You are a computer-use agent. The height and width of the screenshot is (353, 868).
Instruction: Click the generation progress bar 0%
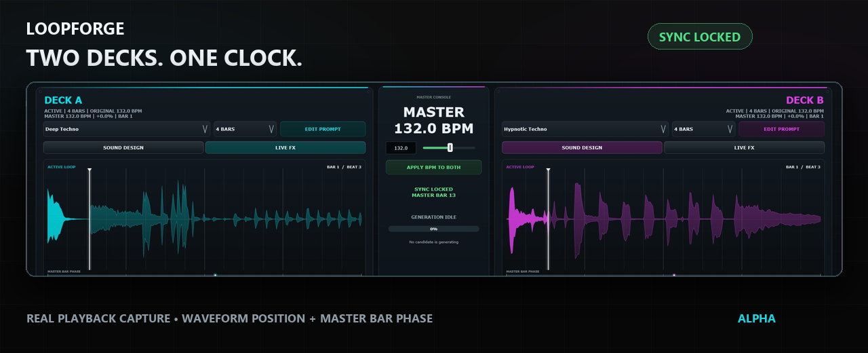tap(434, 229)
